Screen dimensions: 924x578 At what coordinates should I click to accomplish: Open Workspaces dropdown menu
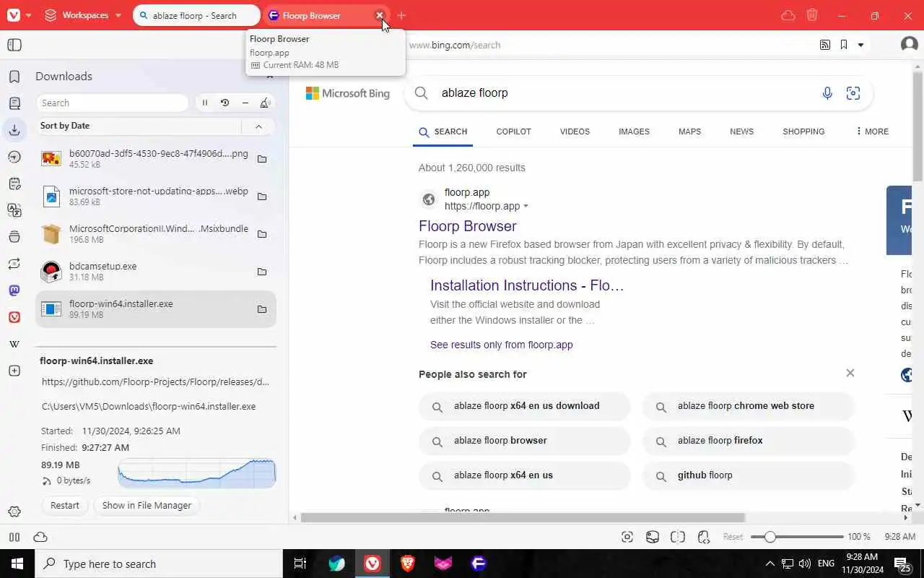(83, 15)
